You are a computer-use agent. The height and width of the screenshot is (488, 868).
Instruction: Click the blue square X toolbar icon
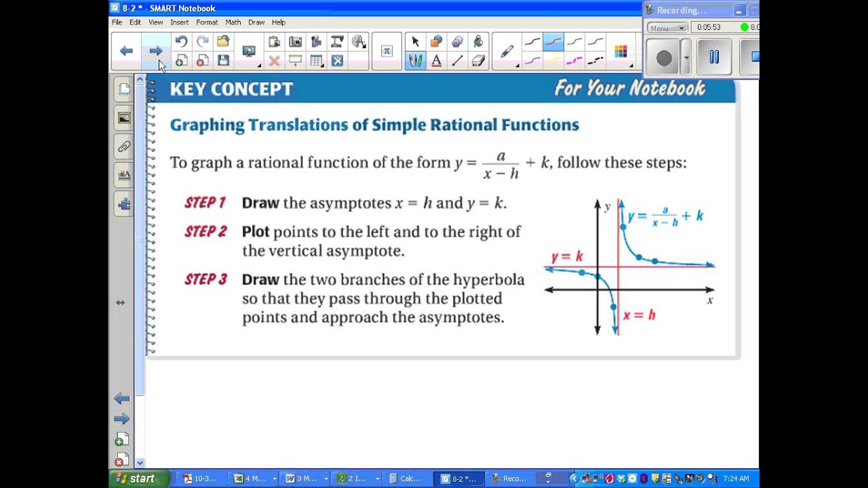337,61
